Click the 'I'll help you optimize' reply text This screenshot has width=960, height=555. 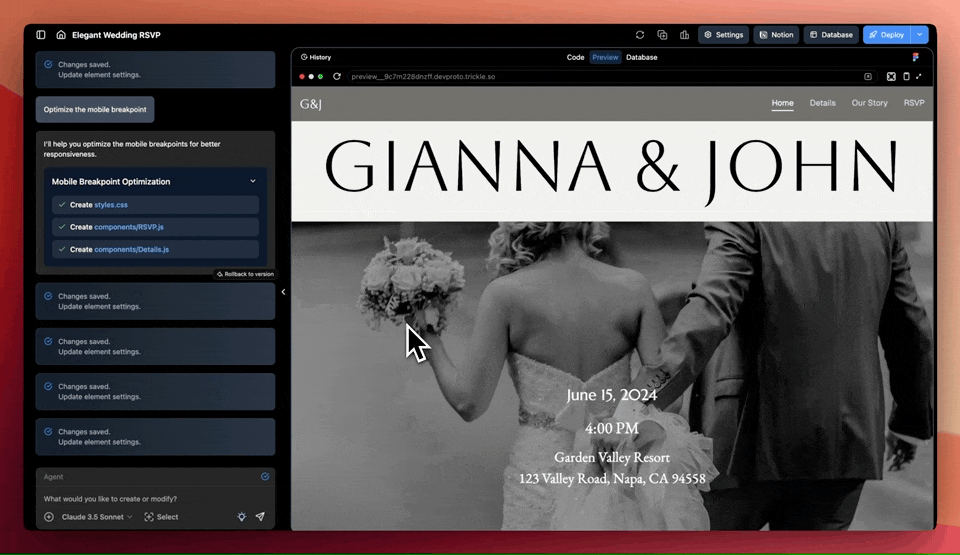pos(132,149)
